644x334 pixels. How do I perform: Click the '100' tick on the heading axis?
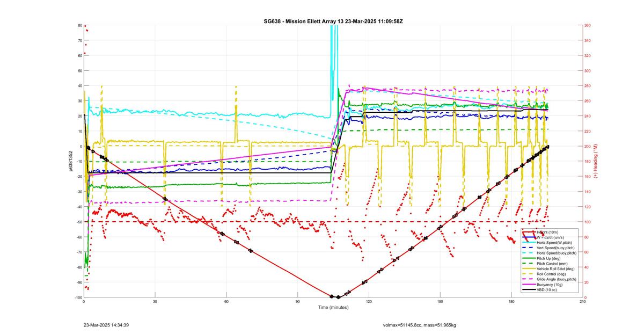click(588, 222)
